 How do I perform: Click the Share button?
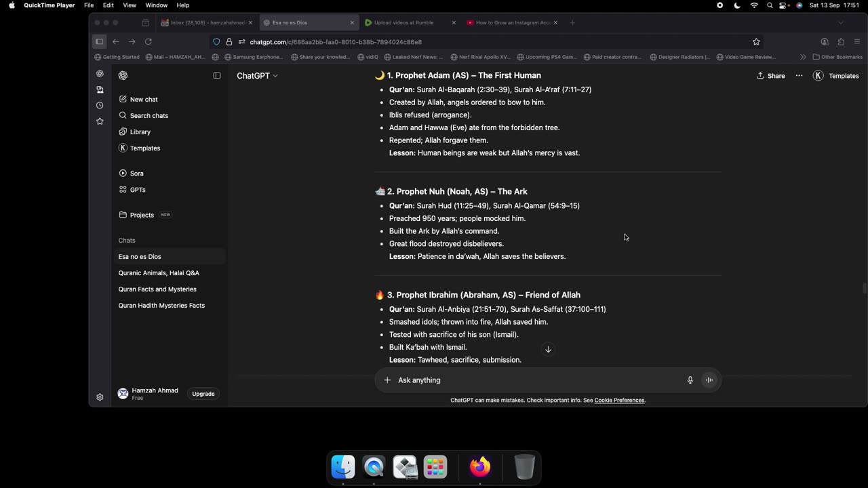click(771, 76)
